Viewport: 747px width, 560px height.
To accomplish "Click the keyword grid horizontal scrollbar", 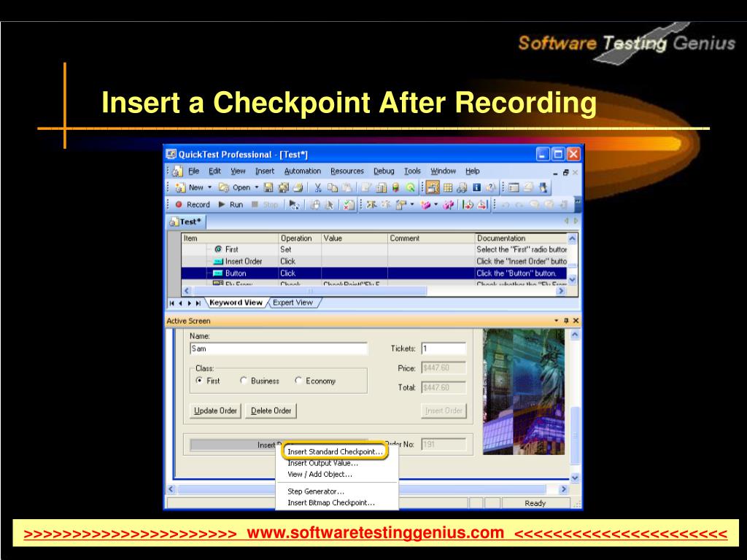I will [x=373, y=291].
